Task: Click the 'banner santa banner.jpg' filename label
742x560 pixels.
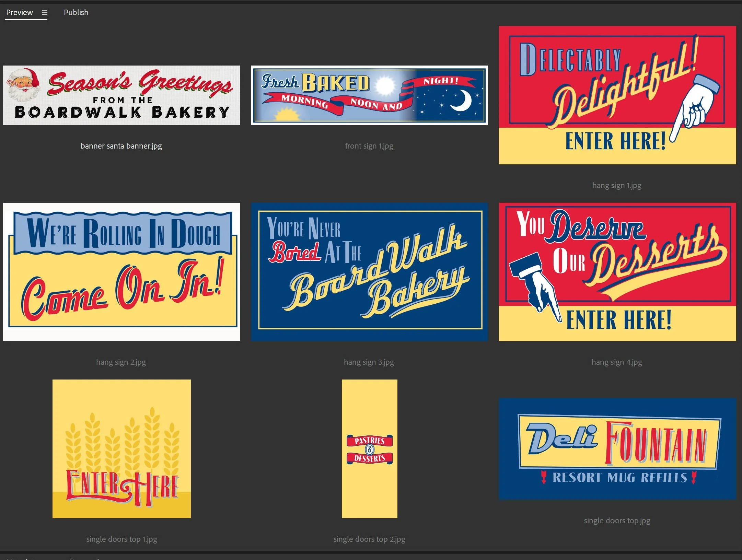Action: 121,146
